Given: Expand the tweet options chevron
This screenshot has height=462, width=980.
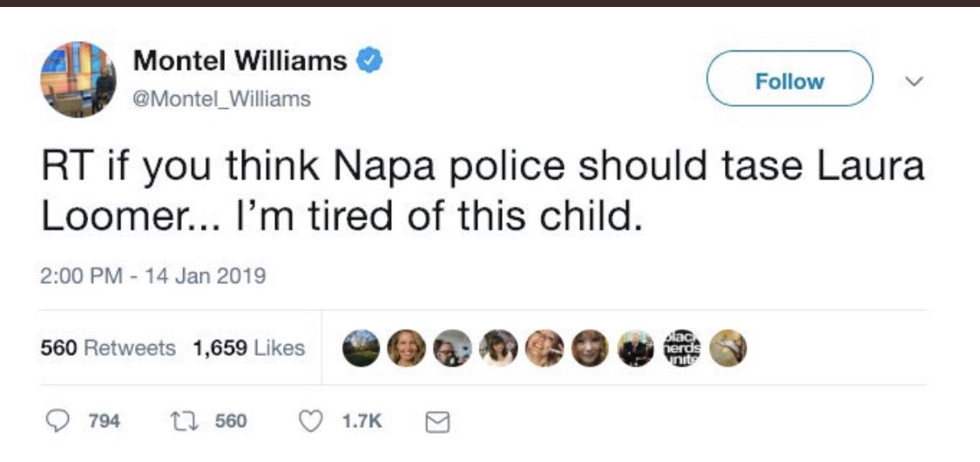Looking at the screenshot, I should point(913,81).
